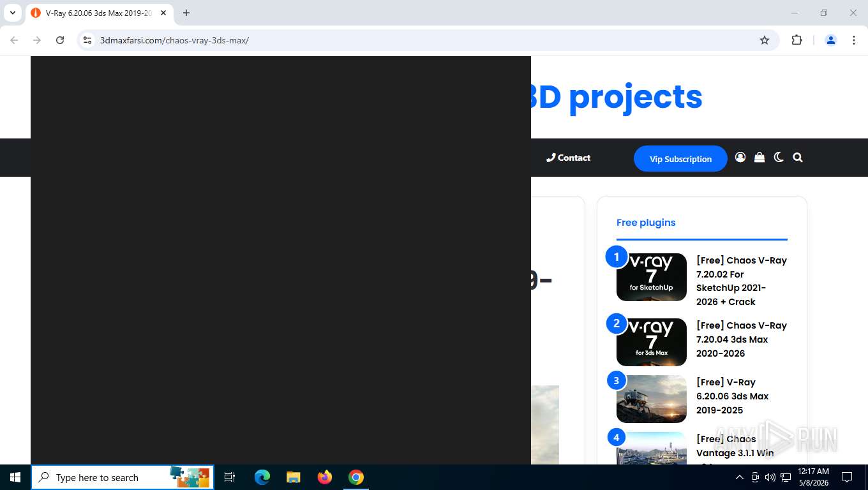Open the site search magnifier icon
Viewport: 868px width, 490px height.
tap(798, 158)
